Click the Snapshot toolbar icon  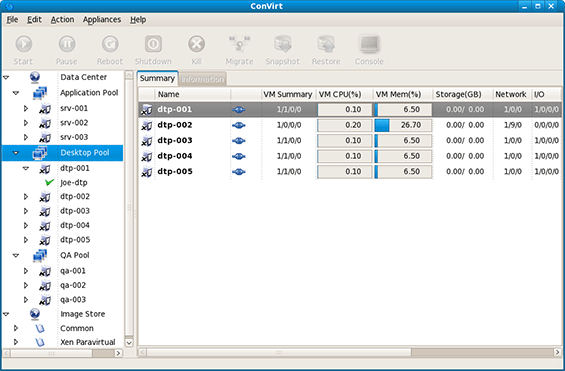(283, 44)
